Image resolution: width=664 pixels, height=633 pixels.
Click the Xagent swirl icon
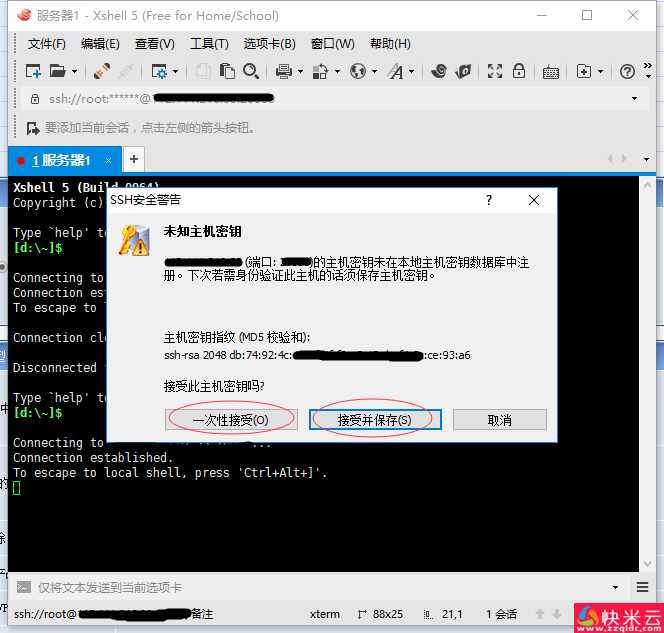439,71
